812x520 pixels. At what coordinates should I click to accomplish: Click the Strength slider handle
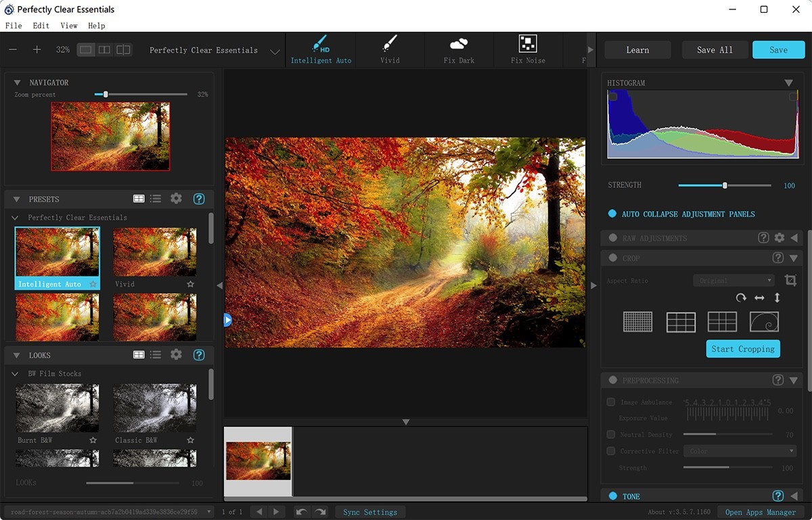point(725,185)
